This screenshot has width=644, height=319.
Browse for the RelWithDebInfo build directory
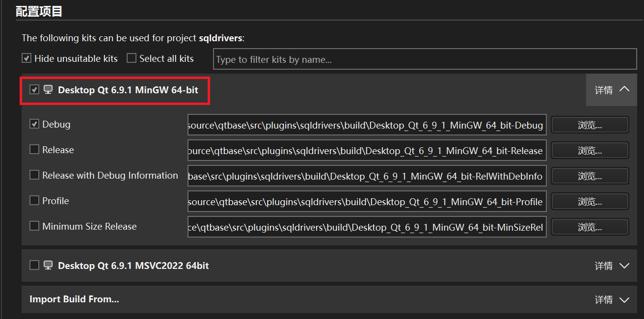click(x=590, y=176)
